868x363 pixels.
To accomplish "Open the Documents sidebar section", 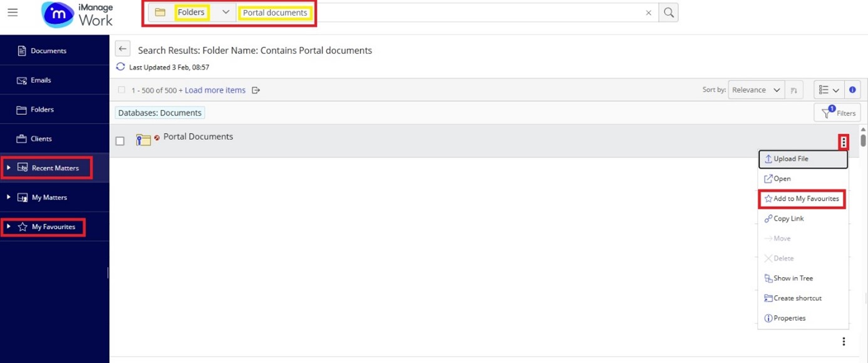I will coord(41,51).
